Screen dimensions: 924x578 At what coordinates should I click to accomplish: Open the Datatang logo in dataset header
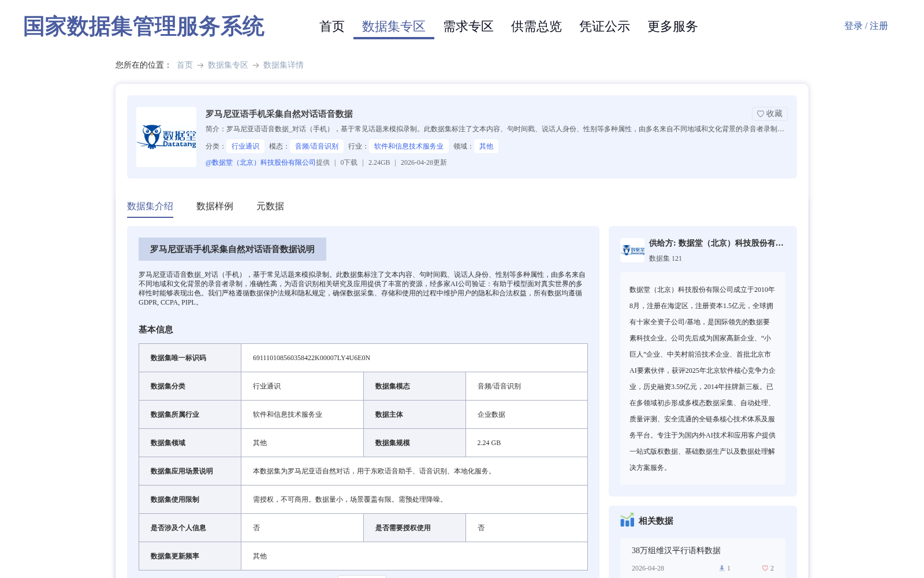click(x=166, y=137)
